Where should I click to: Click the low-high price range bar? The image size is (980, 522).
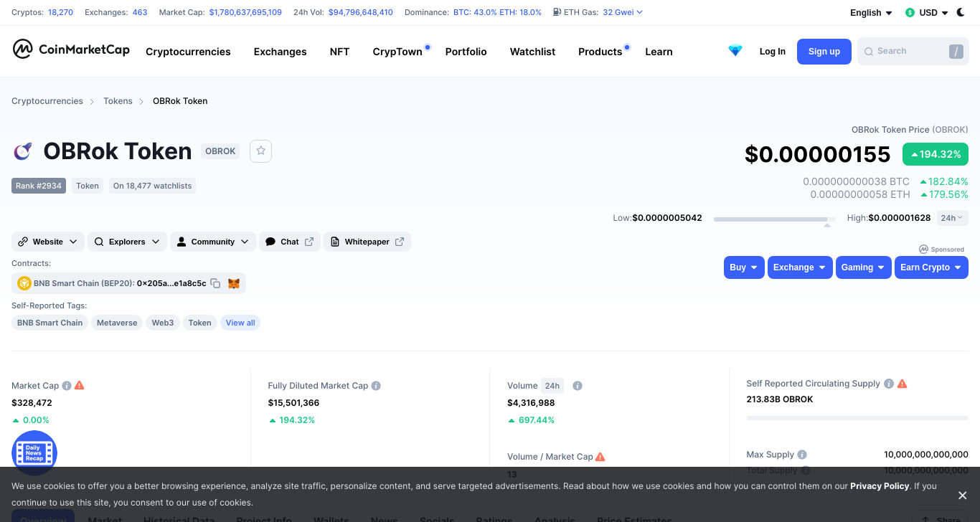775,219
